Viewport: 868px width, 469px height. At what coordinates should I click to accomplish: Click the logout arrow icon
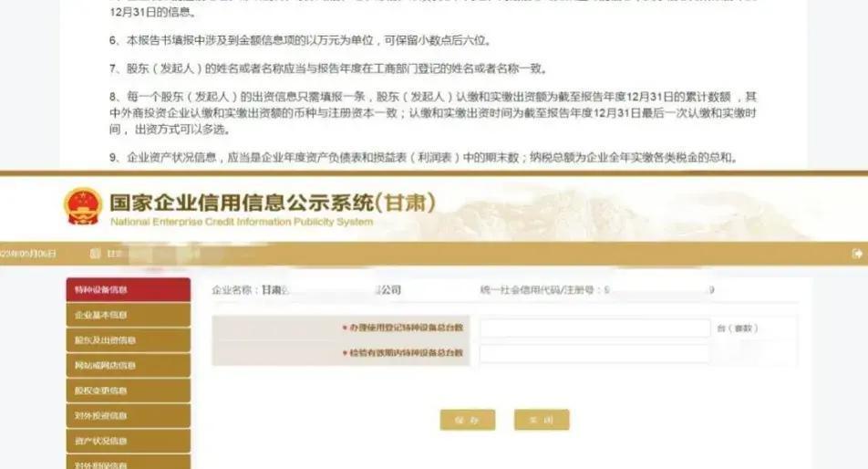(x=857, y=254)
